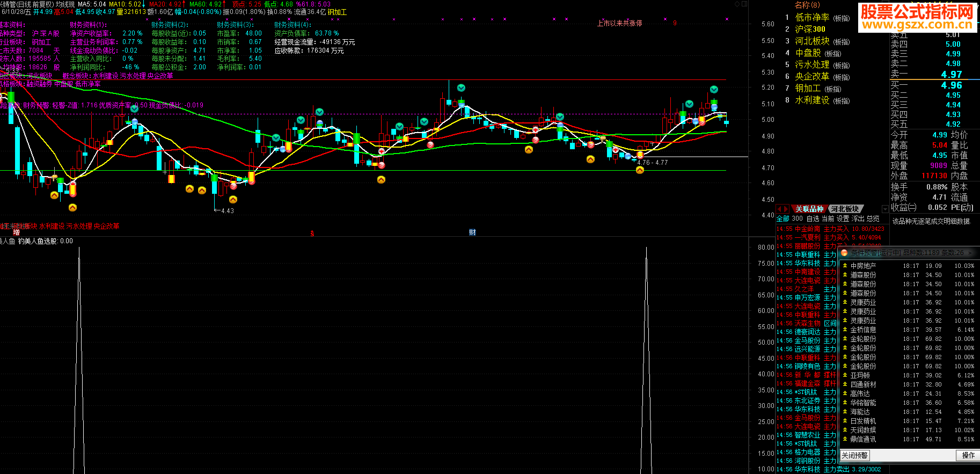Click the arrow icon beside 中房地产
The height and width of the screenshot is (474, 980).
pos(845,266)
